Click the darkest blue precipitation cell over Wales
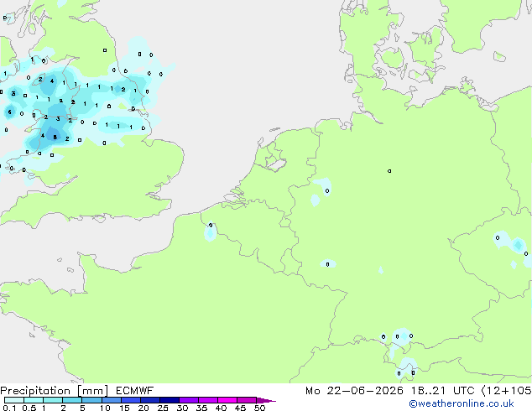 point(54,135)
